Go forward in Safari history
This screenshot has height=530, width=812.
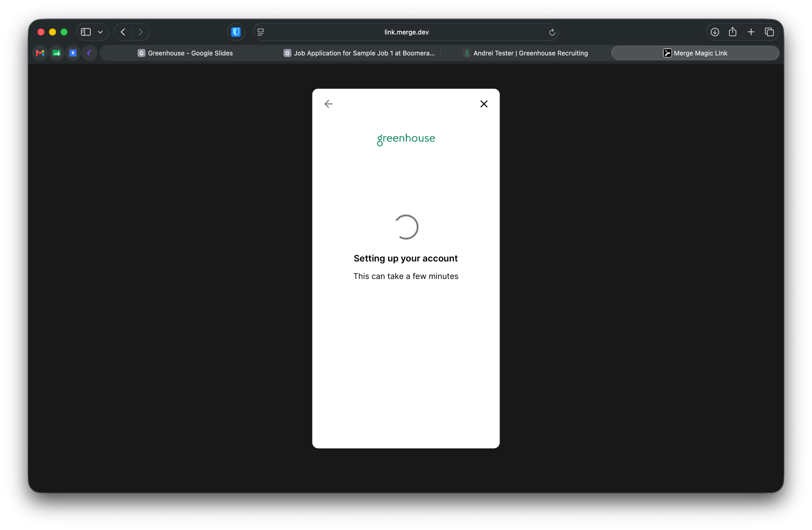point(140,32)
